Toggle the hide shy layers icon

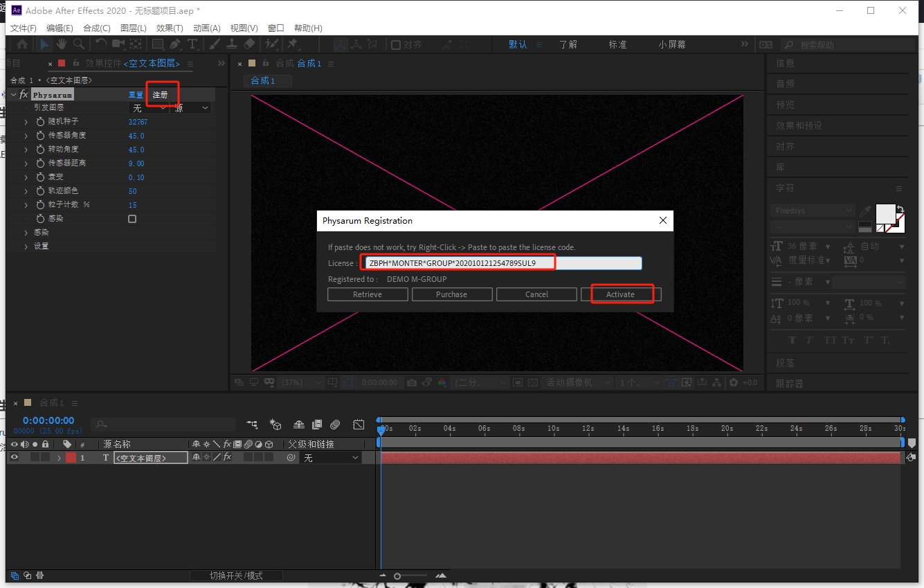tap(299, 425)
